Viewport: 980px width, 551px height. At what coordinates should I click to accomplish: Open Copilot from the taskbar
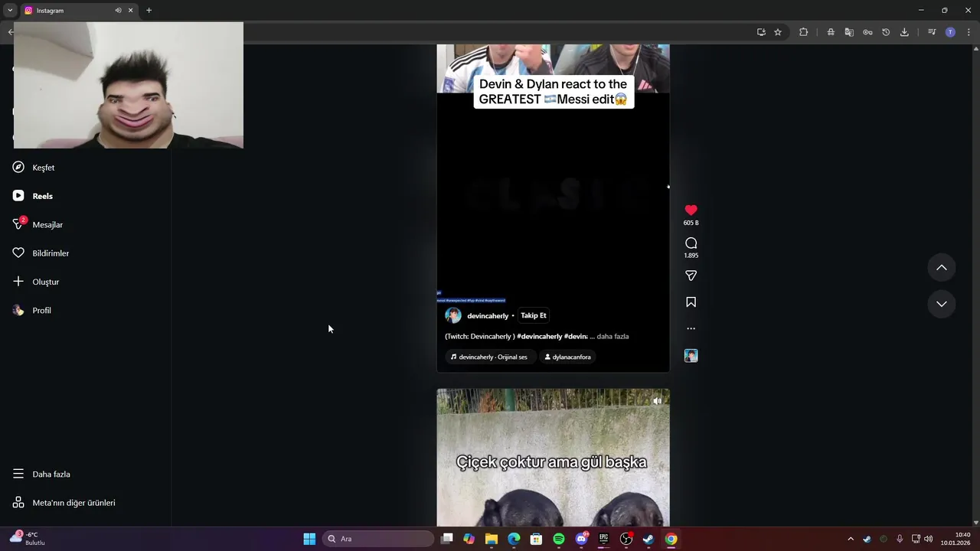point(469,539)
